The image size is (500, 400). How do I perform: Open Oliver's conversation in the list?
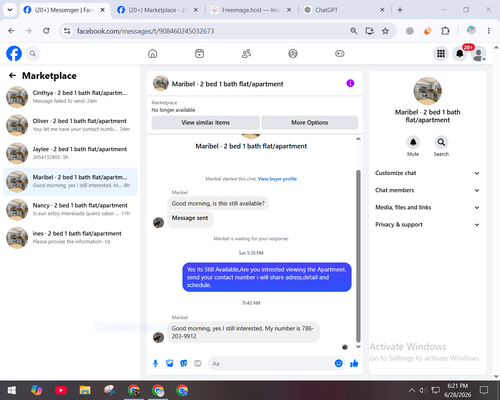pos(70,125)
